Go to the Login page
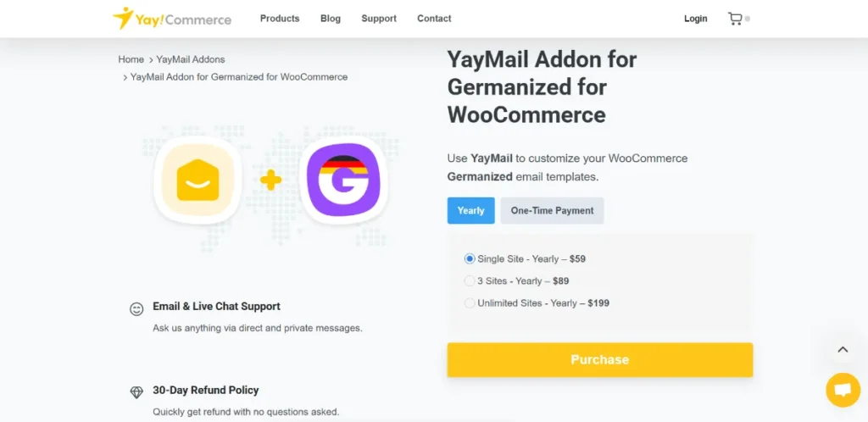Image resolution: width=868 pixels, height=422 pixels. 696,19
